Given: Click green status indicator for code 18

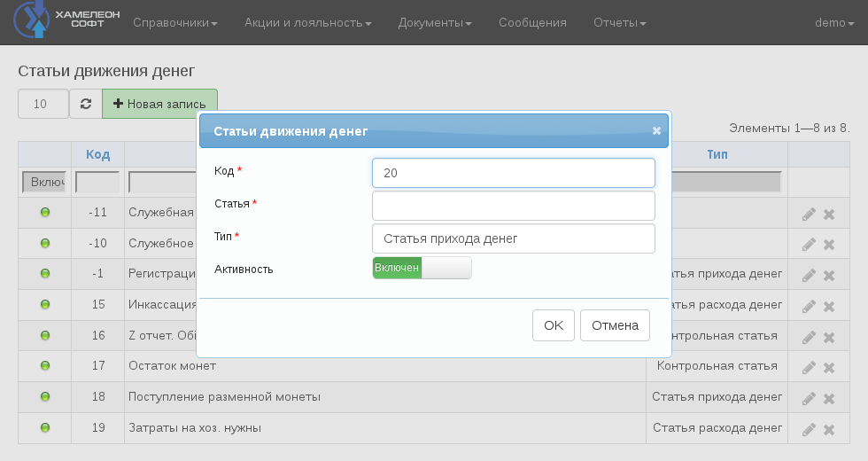Looking at the screenshot, I should click(45, 397).
